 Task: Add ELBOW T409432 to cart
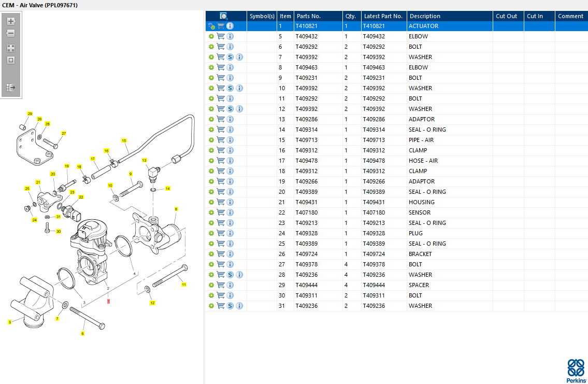[221, 36]
